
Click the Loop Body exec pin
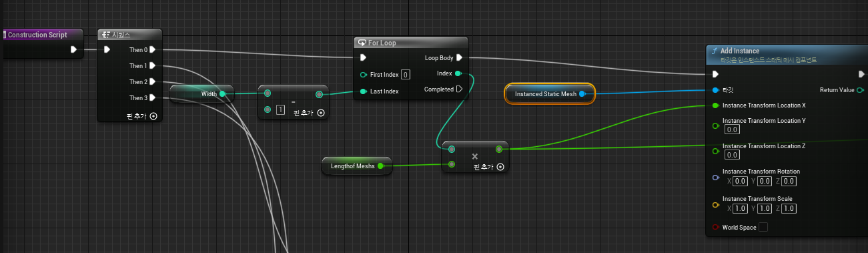tap(459, 57)
